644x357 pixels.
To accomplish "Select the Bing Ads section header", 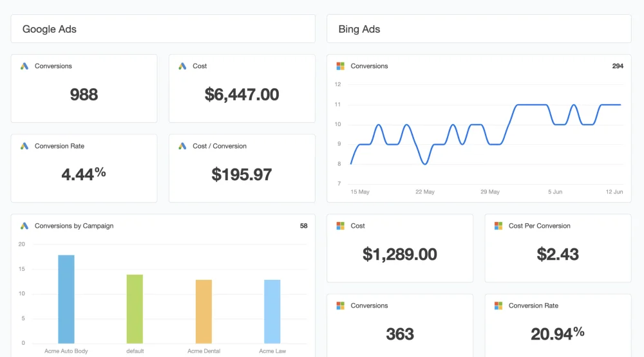I will [479, 29].
